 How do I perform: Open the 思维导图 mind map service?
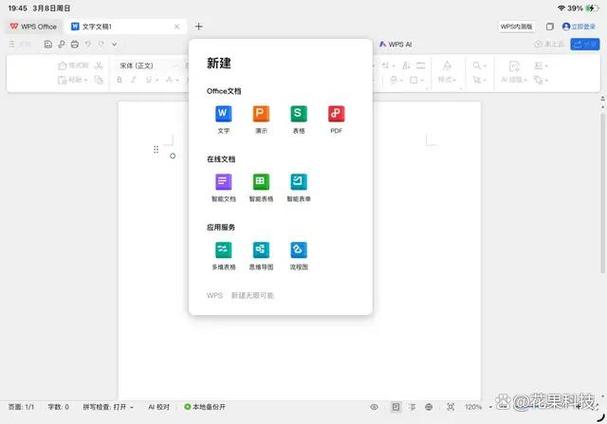coord(261,256)
